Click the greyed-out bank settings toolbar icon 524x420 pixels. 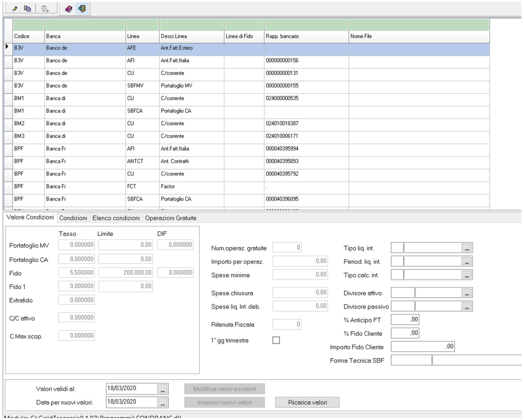[x=45, y=8]
